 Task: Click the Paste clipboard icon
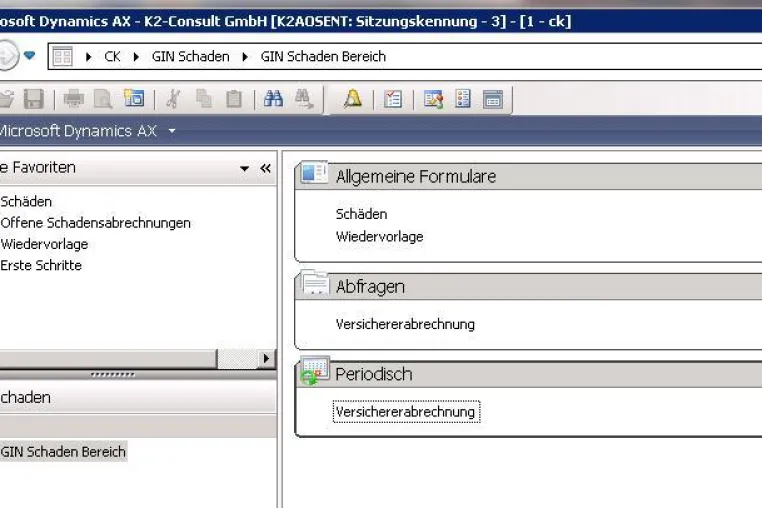[x=234, y=99]
